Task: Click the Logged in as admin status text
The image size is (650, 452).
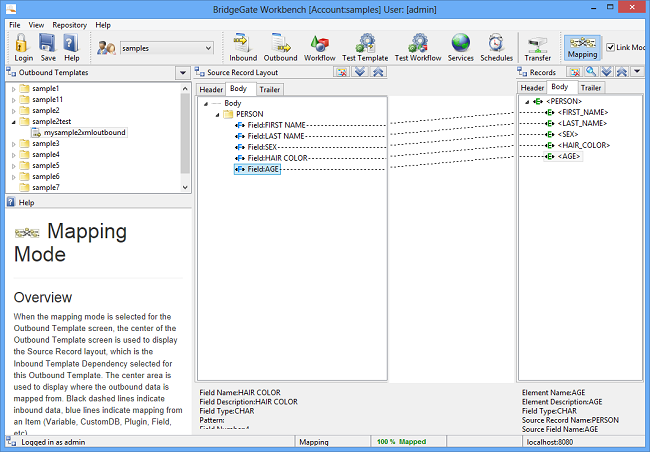Action: (x=53, y=442)
